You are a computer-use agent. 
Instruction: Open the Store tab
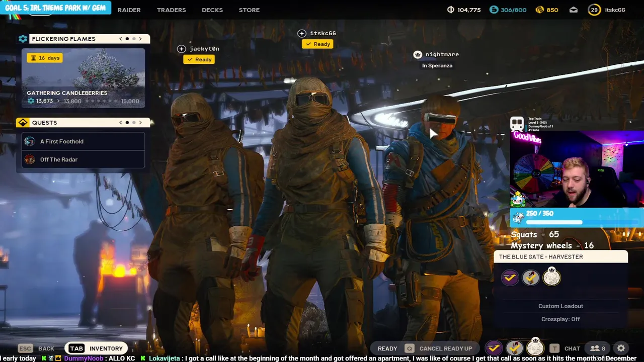pos(249,10)
